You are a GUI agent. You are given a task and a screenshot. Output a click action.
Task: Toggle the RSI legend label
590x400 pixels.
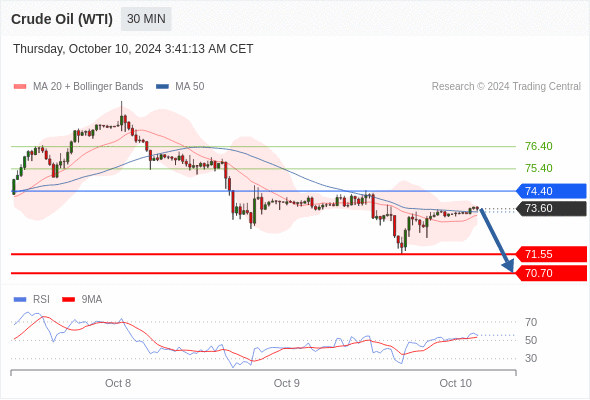(41, 300)
